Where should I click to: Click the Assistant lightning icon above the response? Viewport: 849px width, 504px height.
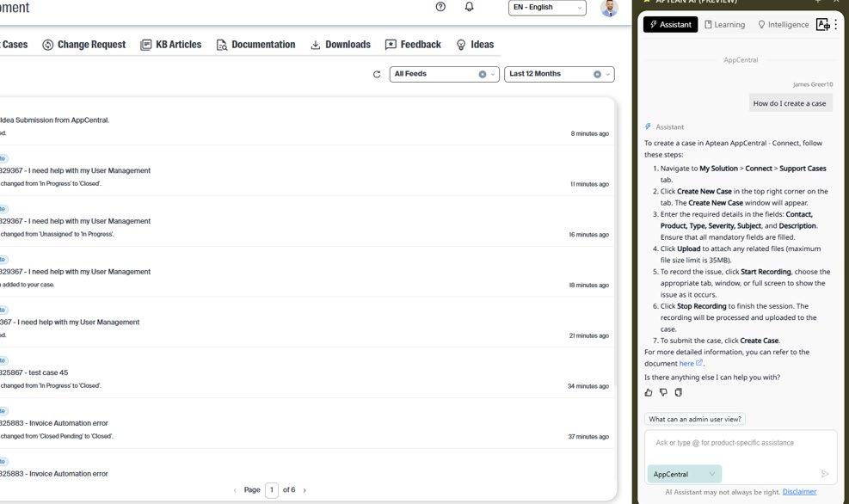tap(648, 126)
